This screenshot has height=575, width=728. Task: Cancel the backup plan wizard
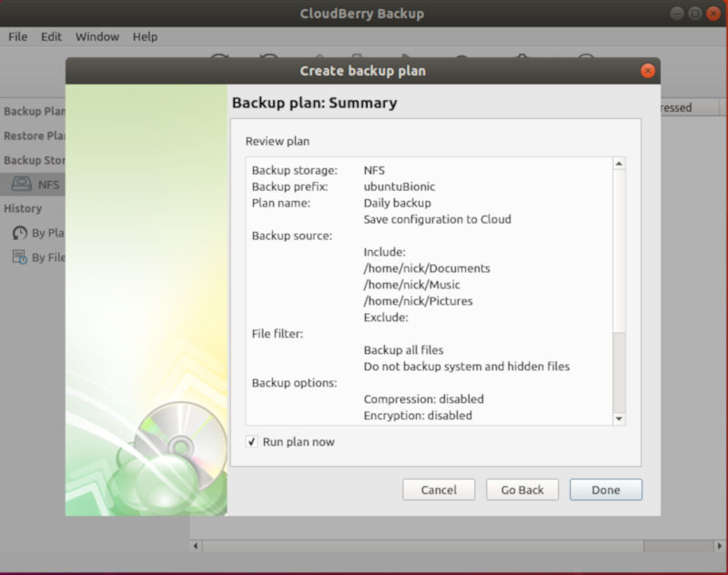439,489
